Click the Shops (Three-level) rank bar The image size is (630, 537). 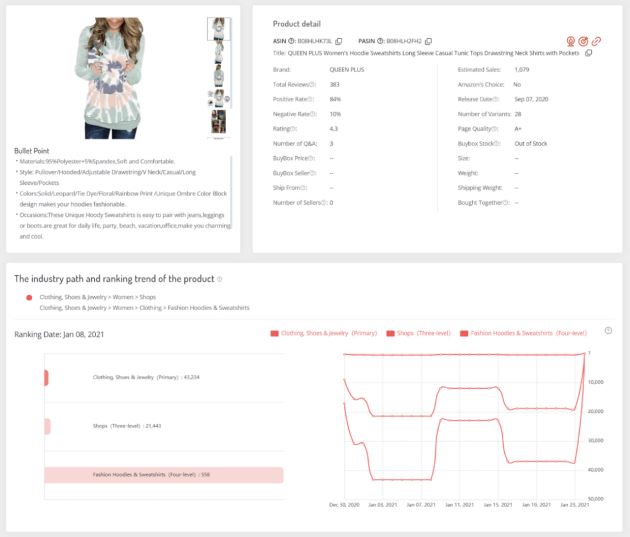pos(47,427)
